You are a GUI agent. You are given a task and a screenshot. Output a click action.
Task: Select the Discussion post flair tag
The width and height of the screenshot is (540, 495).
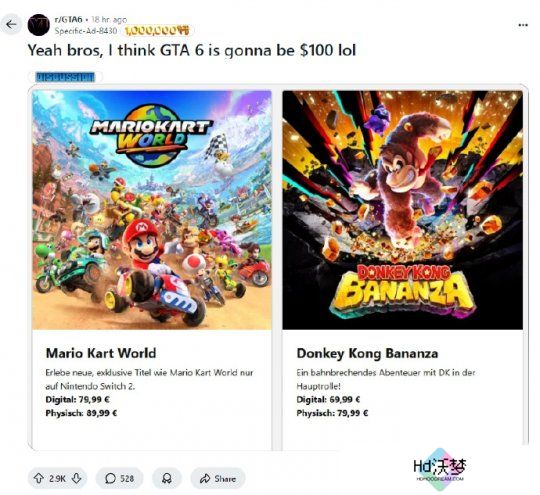tap(65, 77)
